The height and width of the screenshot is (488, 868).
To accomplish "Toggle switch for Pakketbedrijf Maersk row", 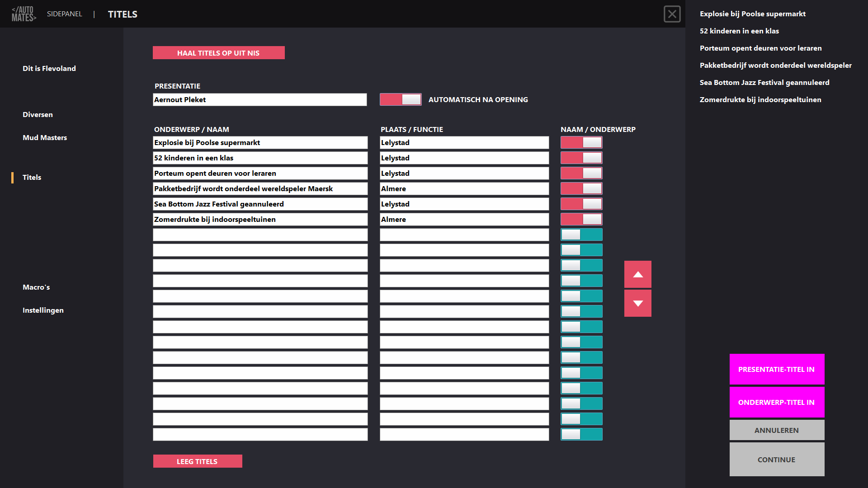I will pos(581,188).
